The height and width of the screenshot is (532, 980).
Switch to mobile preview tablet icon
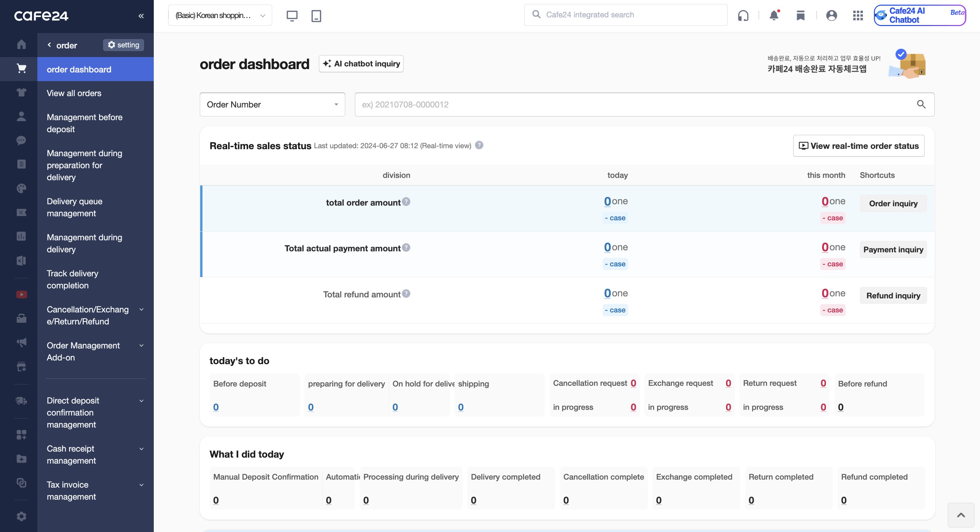coord(316,16)
